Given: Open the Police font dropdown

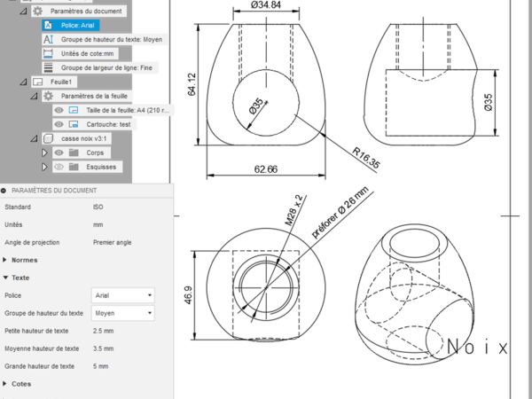Looking at the screenshot, I should coord(122,295).
